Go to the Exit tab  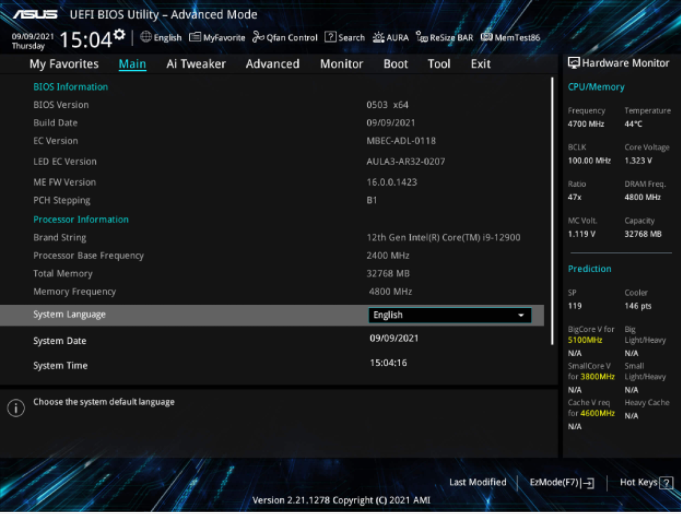pos(481,64)
